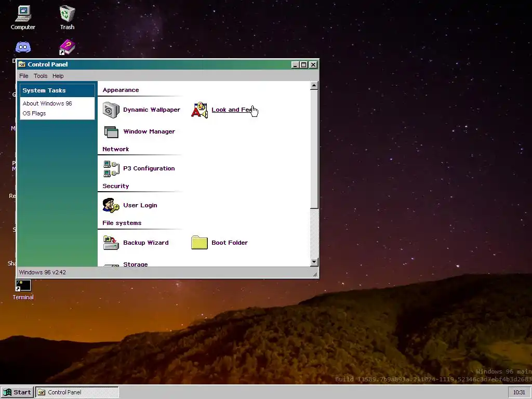
Task: Click the Security section heading
Action: coord(116,186)
